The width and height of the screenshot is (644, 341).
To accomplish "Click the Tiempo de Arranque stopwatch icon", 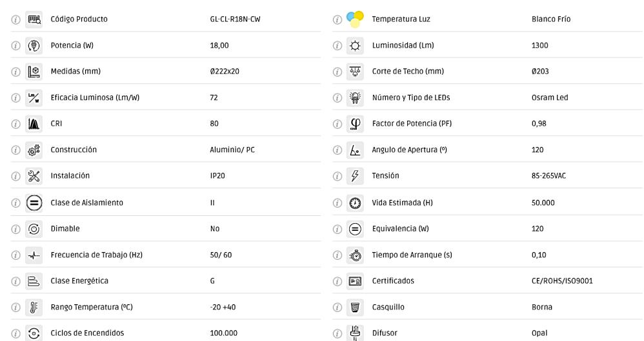I will [x=355, y=255].
